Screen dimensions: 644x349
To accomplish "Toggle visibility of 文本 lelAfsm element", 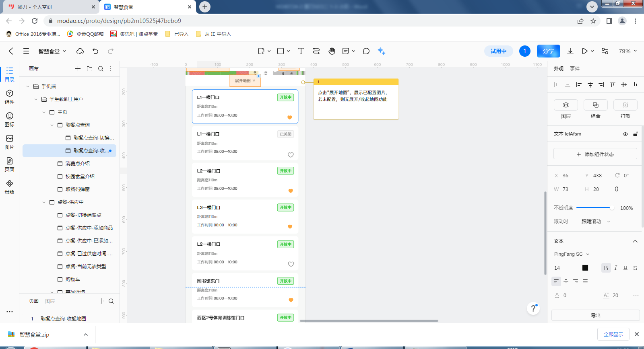I will pos(625,134).
